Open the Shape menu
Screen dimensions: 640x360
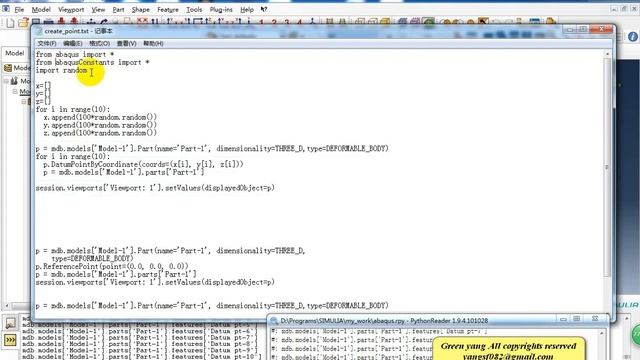pos(140,9)
